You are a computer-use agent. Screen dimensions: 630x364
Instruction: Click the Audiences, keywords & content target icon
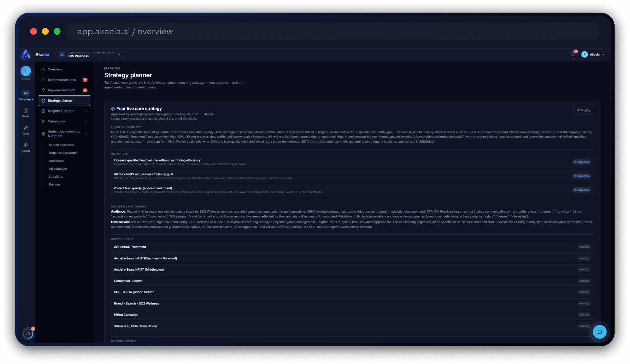pyautogui.click(x=44, y=134)
